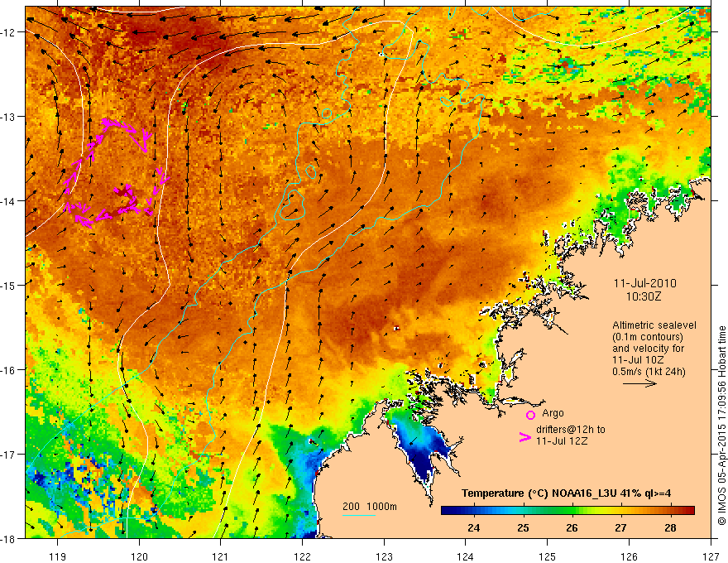Image resolution: width=728 pixels, height=563 pixels.
Task: Click the latitude axis label -12
Action: 9,32
